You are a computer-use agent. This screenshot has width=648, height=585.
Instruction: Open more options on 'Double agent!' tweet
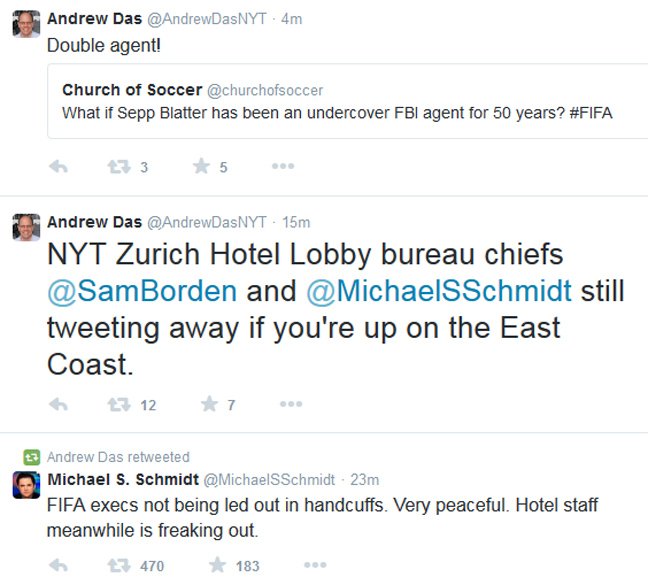click(283, 167)
